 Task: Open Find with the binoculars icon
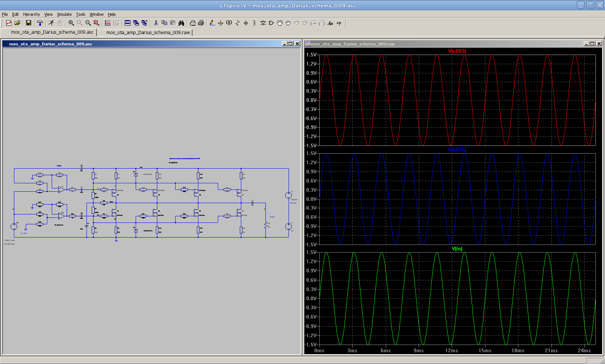coord(181,23)
